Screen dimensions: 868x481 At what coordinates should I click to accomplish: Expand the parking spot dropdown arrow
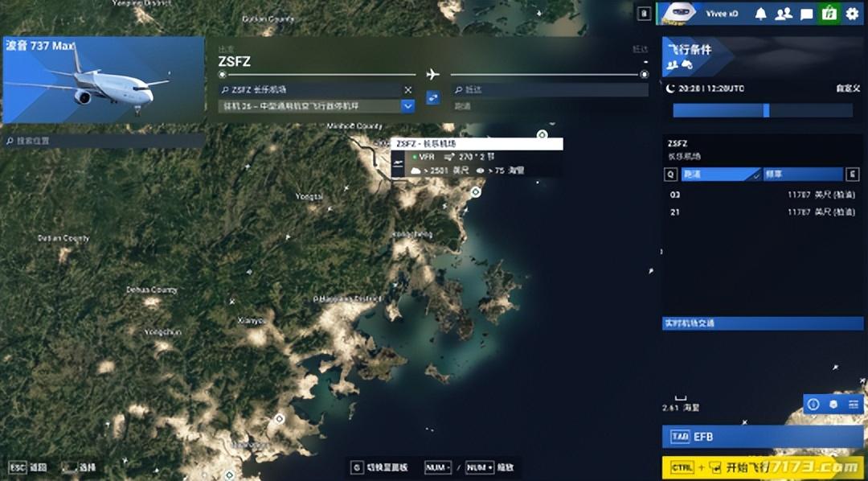click(407, 105)
